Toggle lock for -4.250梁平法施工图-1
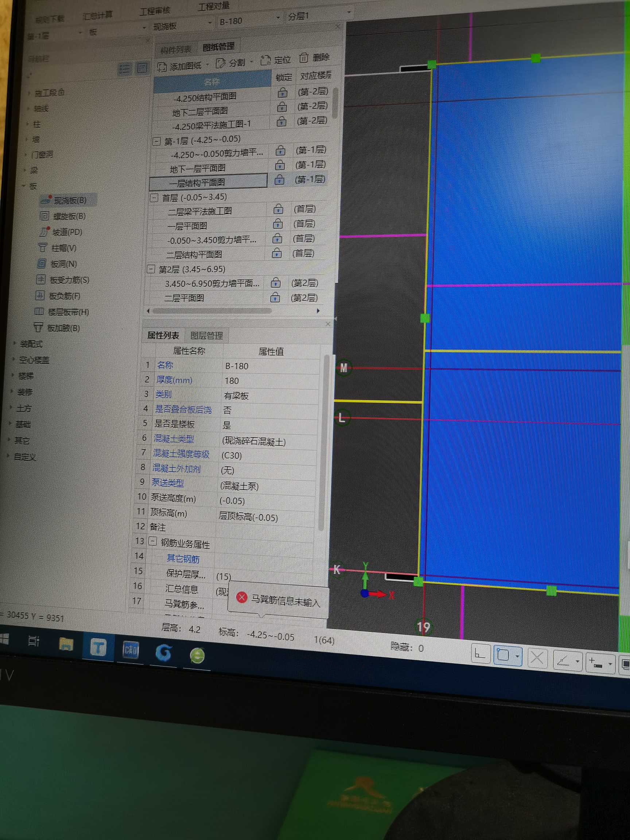 281,121
